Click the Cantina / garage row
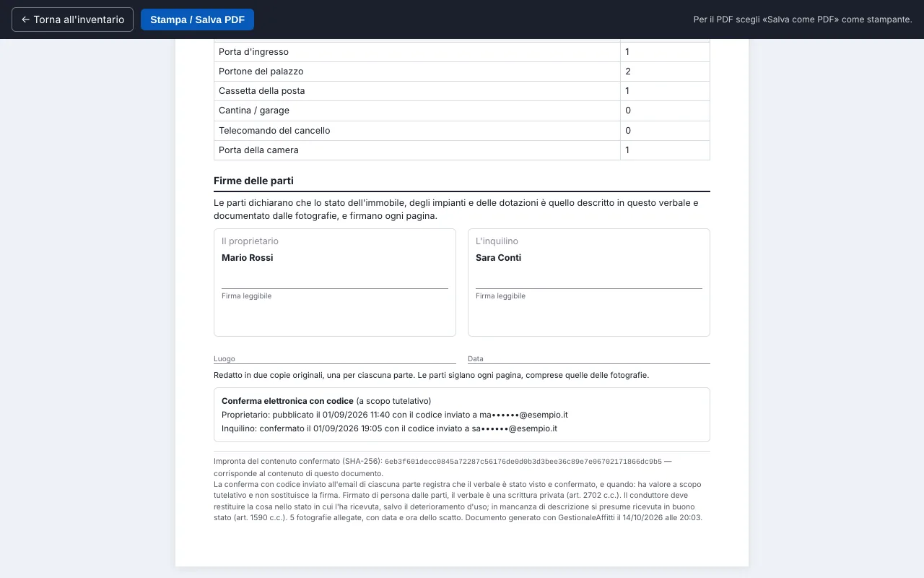Image resolution: width=924 pixels, height=578 pixels. click(x=462, y=111)
